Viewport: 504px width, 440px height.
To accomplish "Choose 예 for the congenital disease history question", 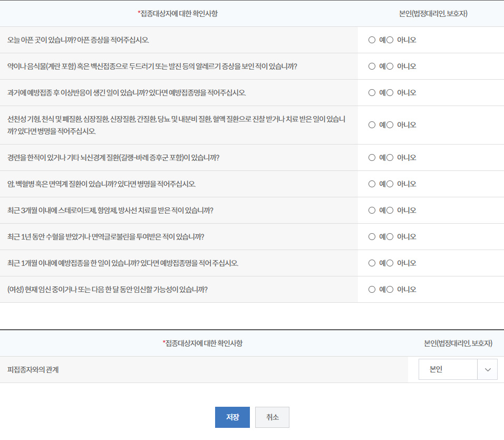I will coord(372,125).
